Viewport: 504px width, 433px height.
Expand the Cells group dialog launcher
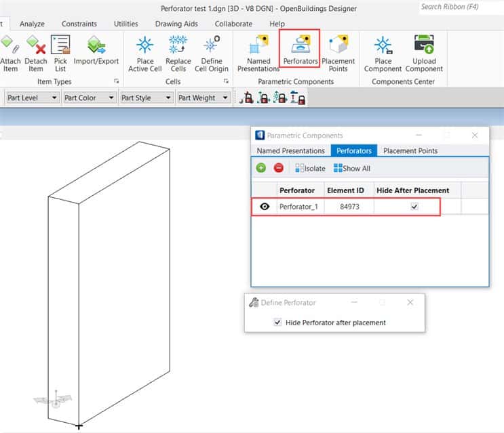click(x=226, y=81)
